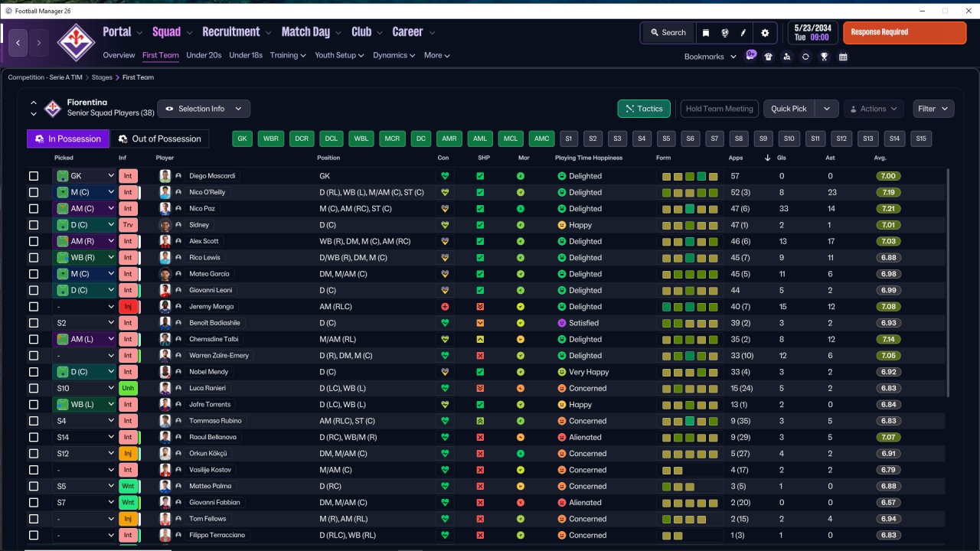980x551 pixels.
Task: Open the Tactics button
Action: [x=644, y=109]
